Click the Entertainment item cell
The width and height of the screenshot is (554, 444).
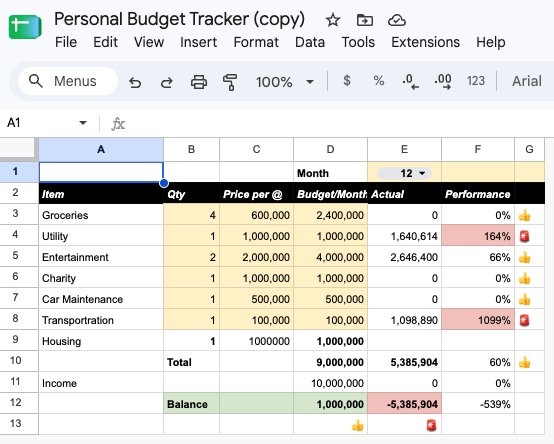click(x=101, y=257)
